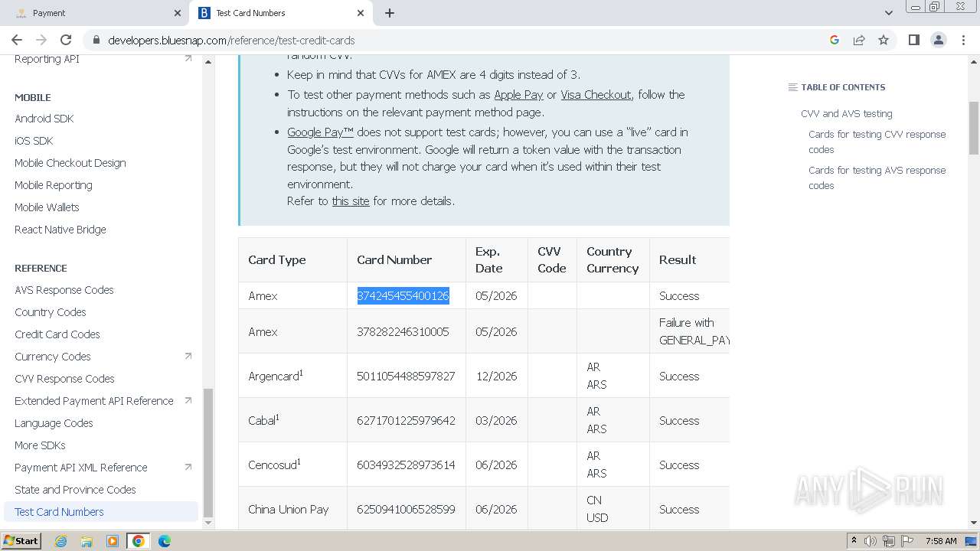The width and height of the screenshot is (980, 551).
Task: Open Credit Card Codes reference
Action: pyautogui.click(x=57, y=334)
